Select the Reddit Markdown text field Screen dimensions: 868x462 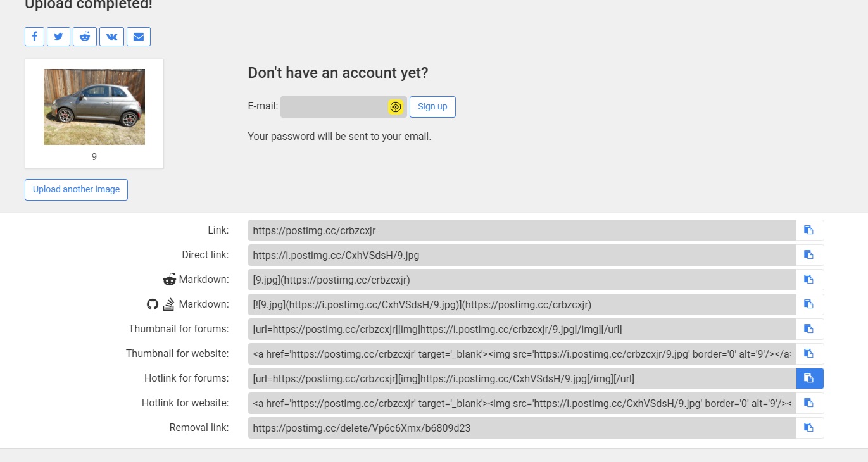(522, 280)
